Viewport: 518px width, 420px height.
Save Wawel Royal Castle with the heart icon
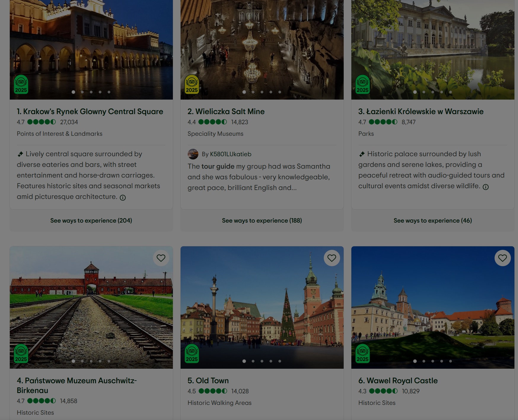tap(503, 258)
